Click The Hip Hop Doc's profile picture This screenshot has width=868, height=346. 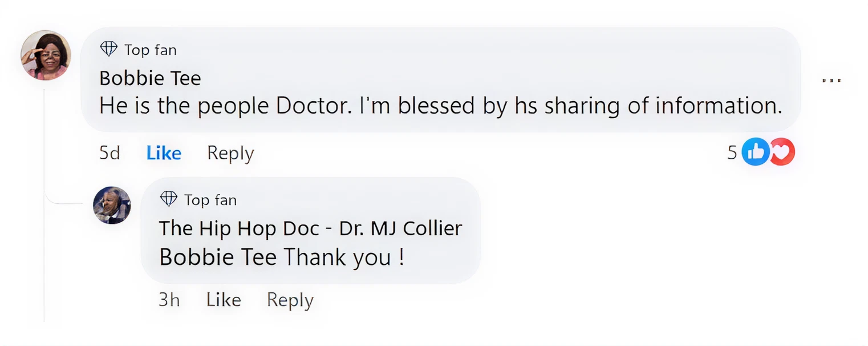(112, 205)
